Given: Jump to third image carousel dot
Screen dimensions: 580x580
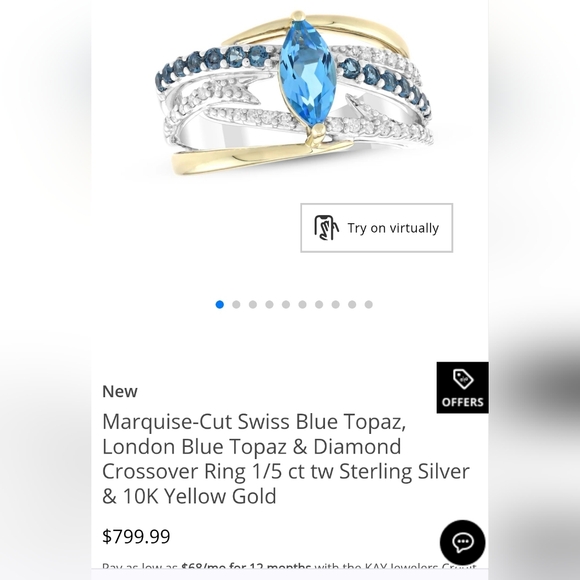Looking at the screenshot, I should [253, 304].
